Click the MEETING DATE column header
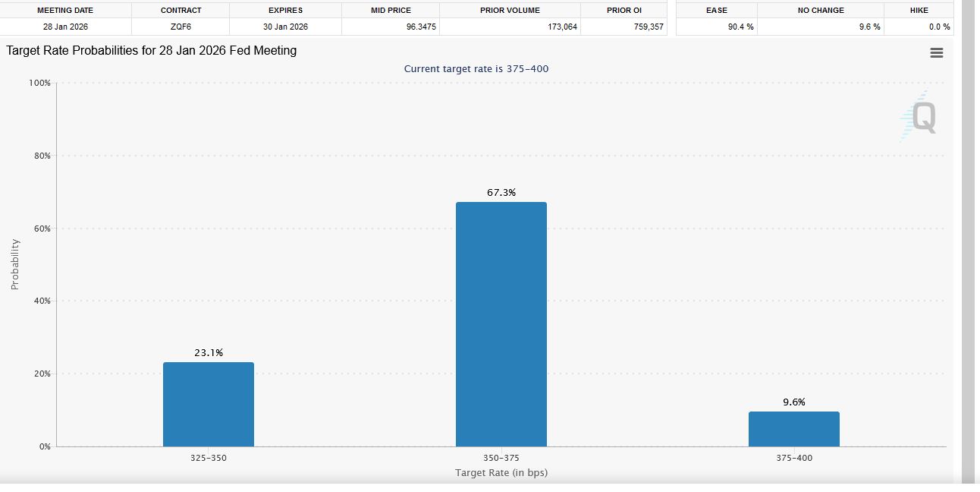This screenshot has height=492, width=980. [x=65, y=11]
